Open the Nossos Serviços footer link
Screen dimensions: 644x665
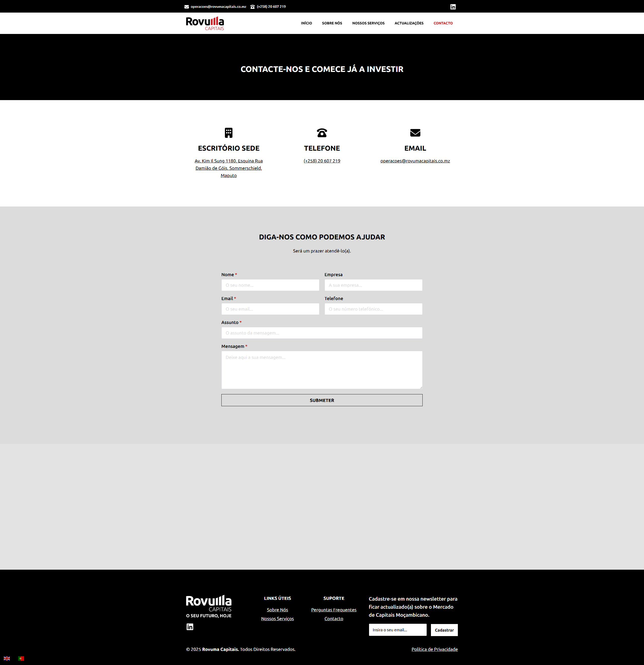[277, 618]
